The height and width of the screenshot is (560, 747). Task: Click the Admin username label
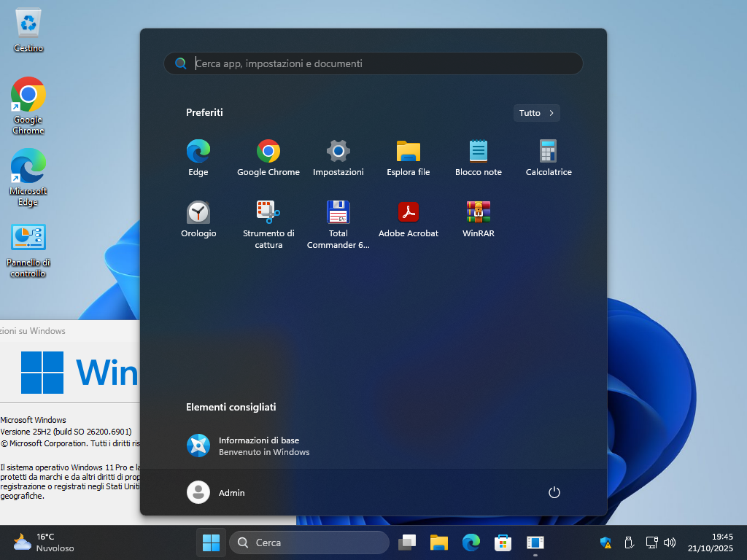click(231, 493)
